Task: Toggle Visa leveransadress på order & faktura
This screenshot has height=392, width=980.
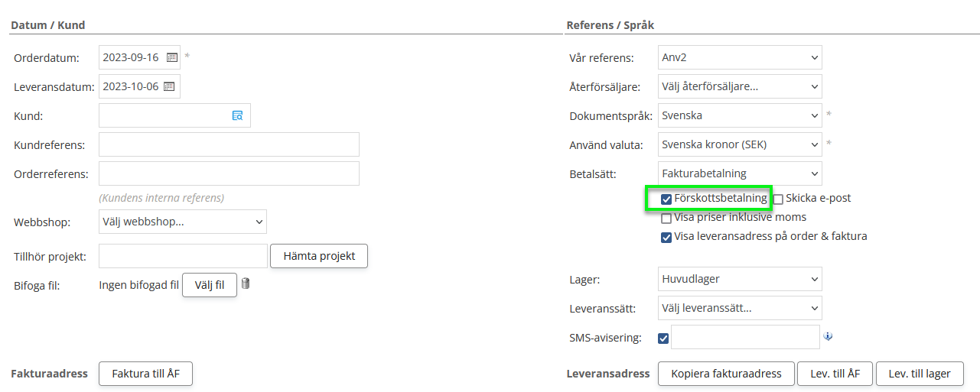Action: tap(666, 237)
